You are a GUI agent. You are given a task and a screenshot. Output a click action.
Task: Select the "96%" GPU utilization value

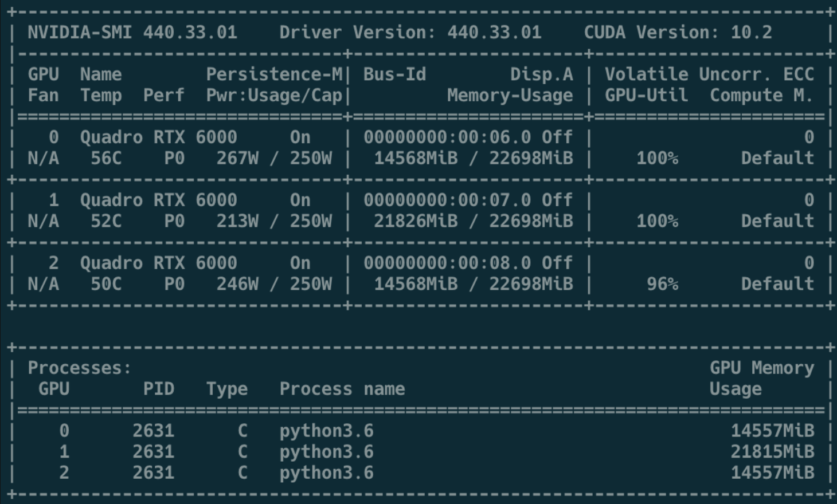[x=662, y=284]
